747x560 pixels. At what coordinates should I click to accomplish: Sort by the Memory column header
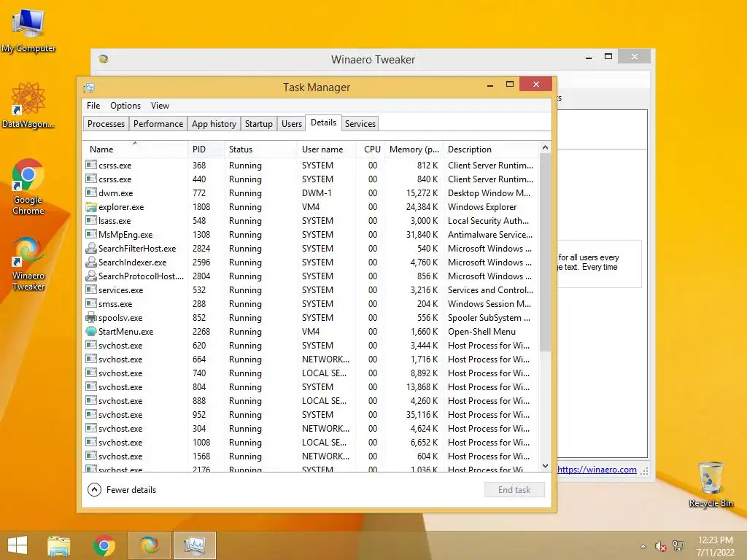click(414, 149)
